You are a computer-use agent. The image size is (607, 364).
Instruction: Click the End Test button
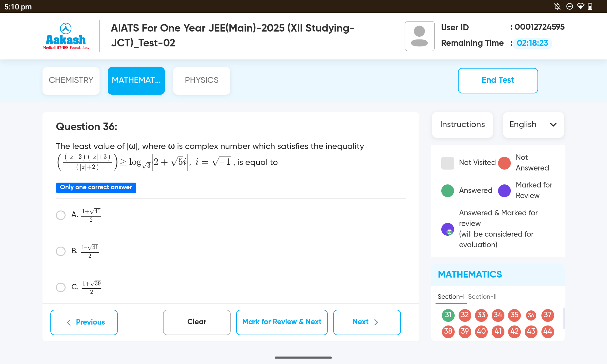[x=498, y=80]
